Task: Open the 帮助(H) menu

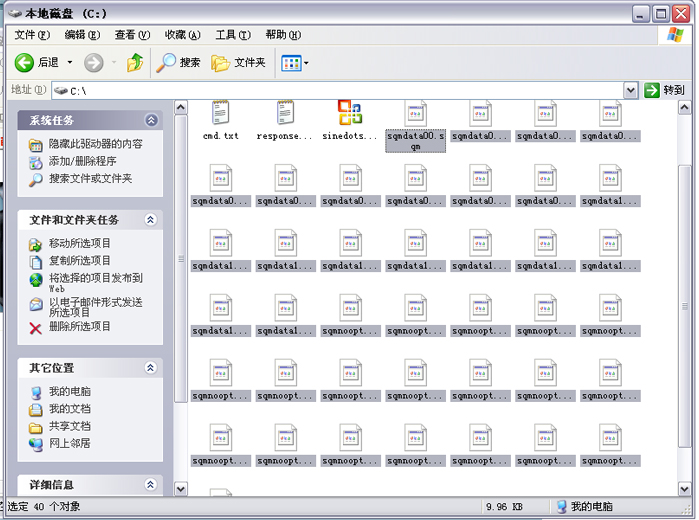Action: pos(283,35)
